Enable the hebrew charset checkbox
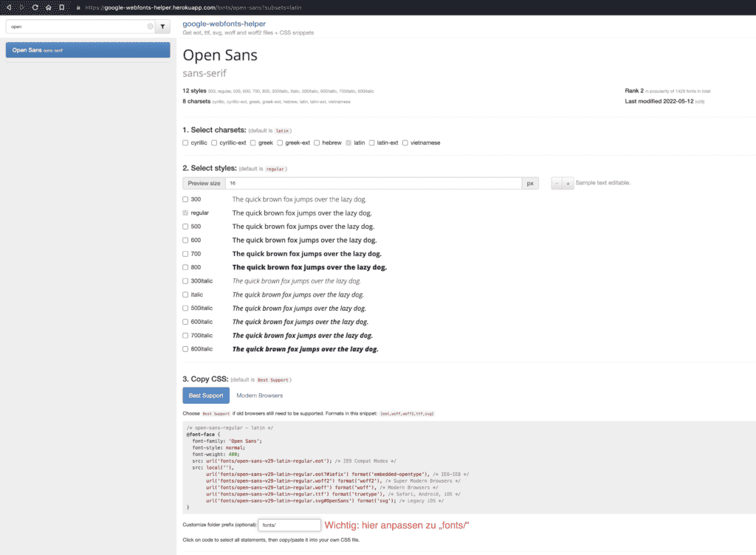Viewport: 756px width, 555px height. point(317,142)
